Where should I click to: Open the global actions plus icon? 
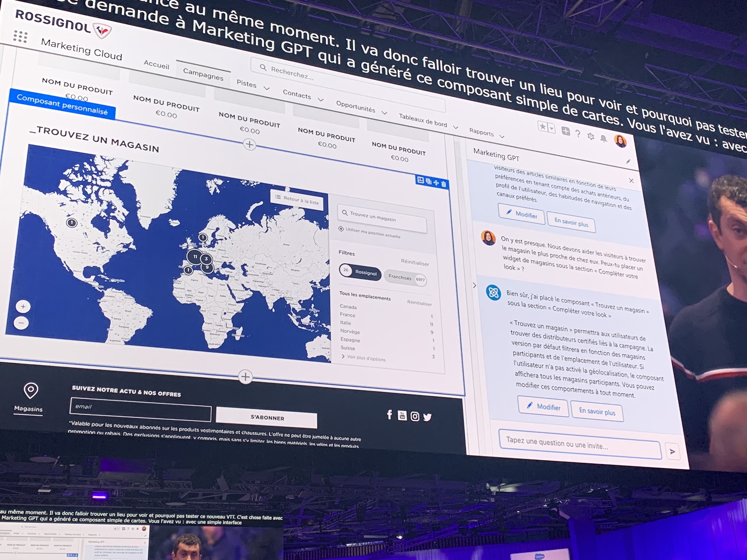pyautogui.click(x=565, y=131)
